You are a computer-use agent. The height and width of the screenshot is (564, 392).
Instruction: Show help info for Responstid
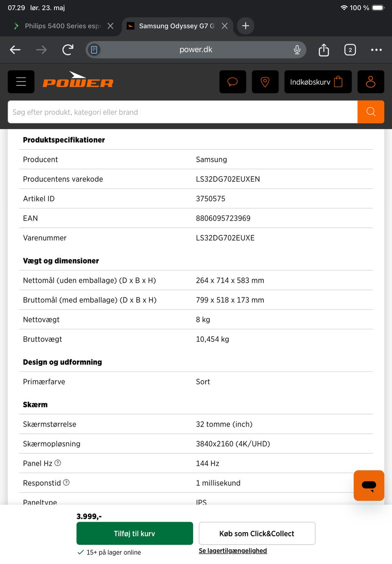pos(66,483)
